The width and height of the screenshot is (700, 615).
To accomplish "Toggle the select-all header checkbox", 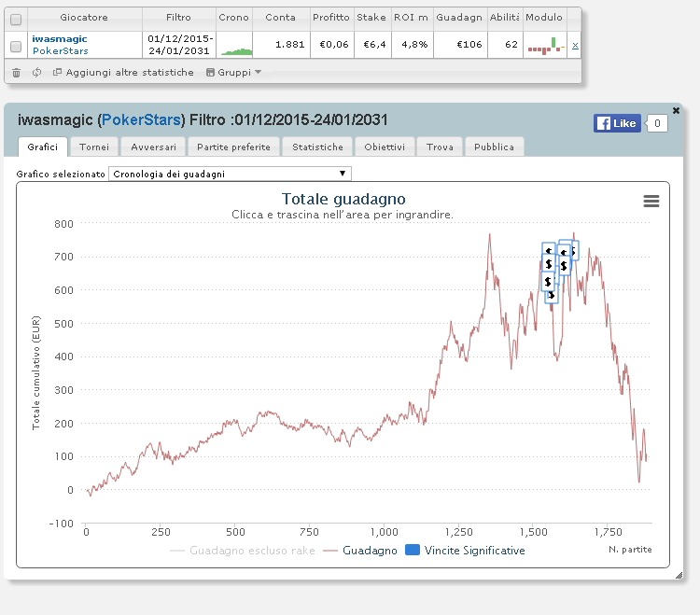I will coord(16,20).
